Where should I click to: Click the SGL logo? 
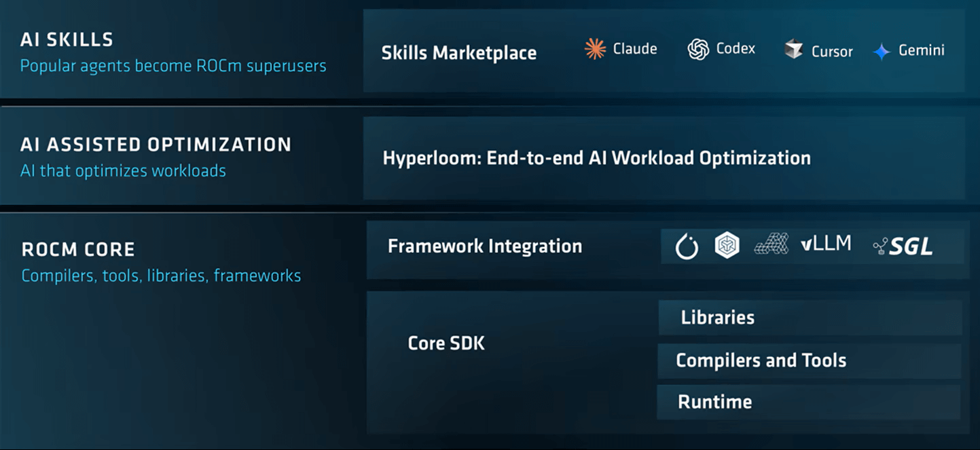pyautogui.click(x=903, y=246)
